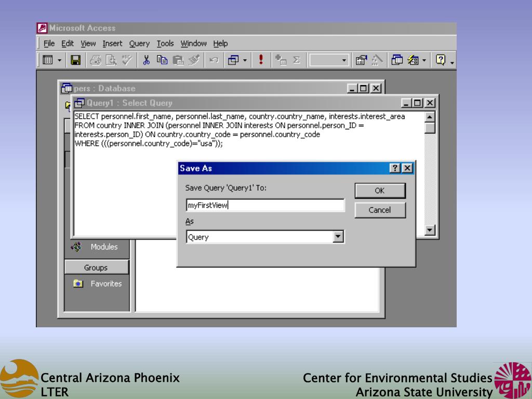This screenshot has width=532, height=399.
Task: Open the Insert menu
Action: [x=112, y=44]
